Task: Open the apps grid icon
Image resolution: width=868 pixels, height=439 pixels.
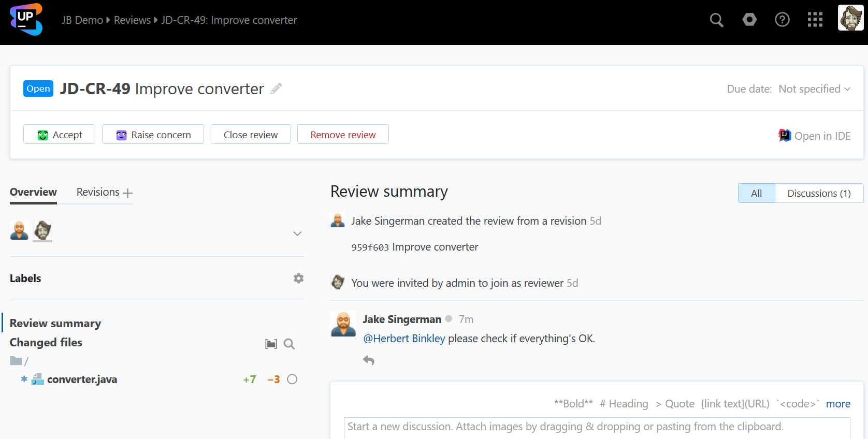Action: [x=815, y=20]
